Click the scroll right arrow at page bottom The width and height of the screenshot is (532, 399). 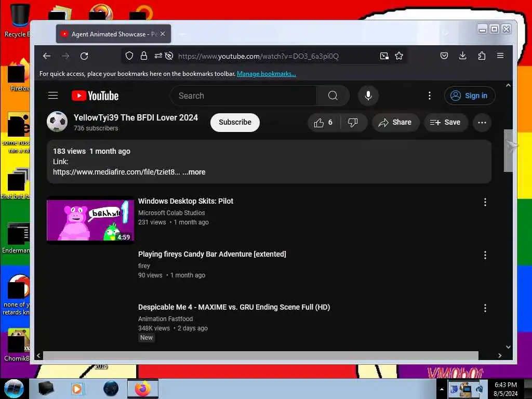500,355
